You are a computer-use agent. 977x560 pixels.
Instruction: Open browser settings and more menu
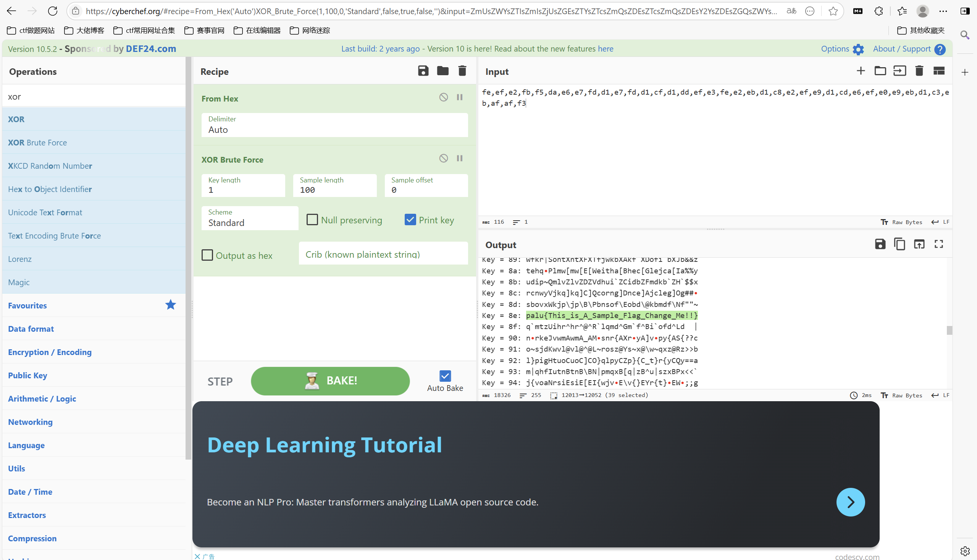[x=943, y=11]
